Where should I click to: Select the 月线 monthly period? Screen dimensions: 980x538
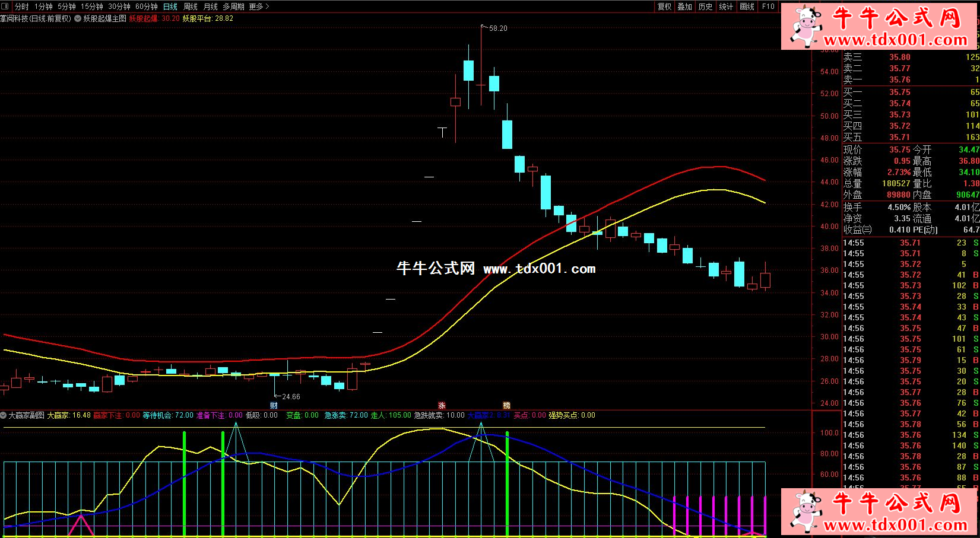pos(211,7)
